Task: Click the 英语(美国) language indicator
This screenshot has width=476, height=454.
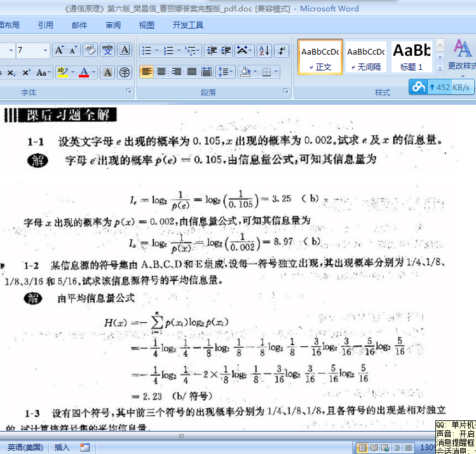Action: (x=25, y=448)
